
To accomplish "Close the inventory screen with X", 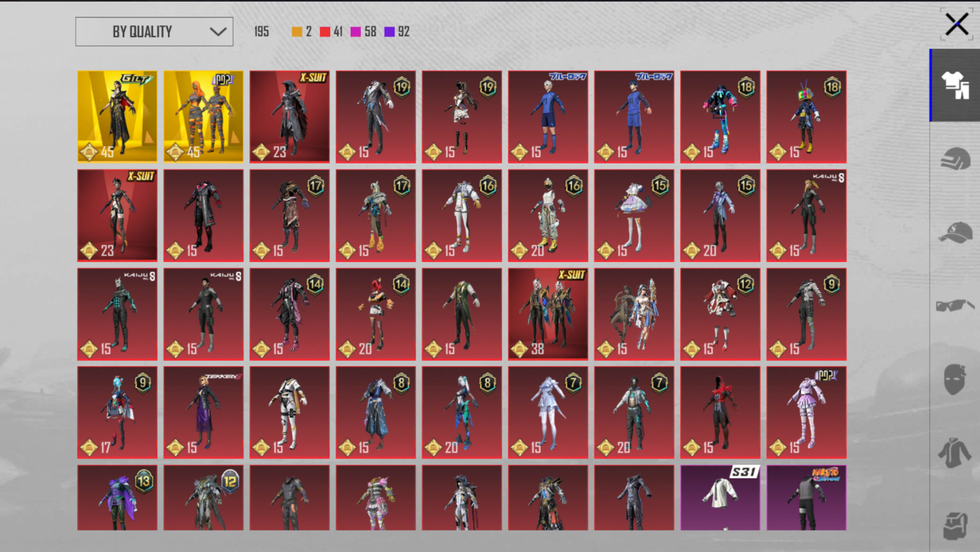I will coord(957,24).
